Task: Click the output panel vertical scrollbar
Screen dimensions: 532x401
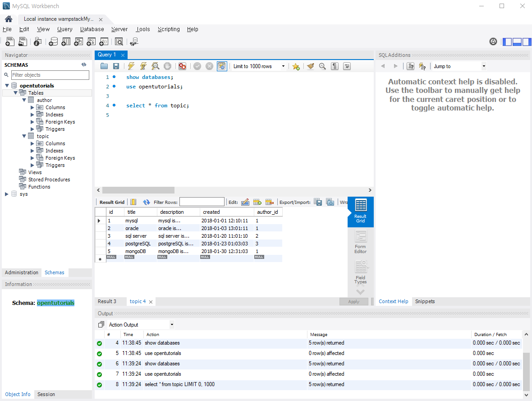Action: (x=526, y=371)
